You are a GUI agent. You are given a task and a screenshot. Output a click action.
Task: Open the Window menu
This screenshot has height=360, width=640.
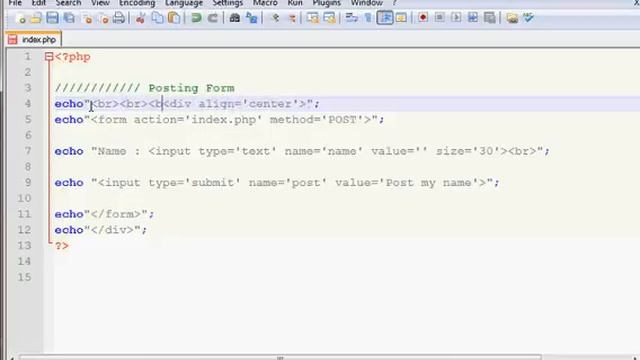pos(367,3)
